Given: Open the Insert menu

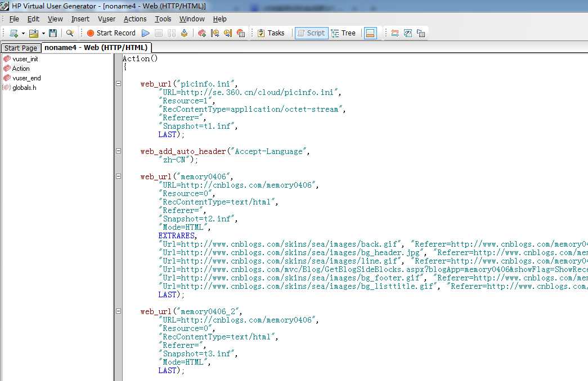Looking at the screenshot, I should click(x=80, y=19).
